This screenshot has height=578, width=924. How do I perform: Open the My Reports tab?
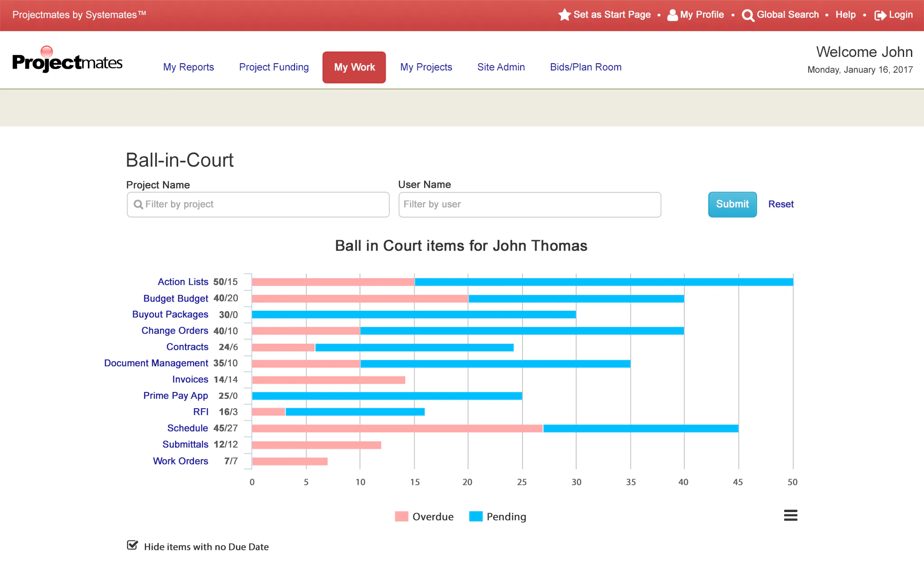click(x=189, y=67)
